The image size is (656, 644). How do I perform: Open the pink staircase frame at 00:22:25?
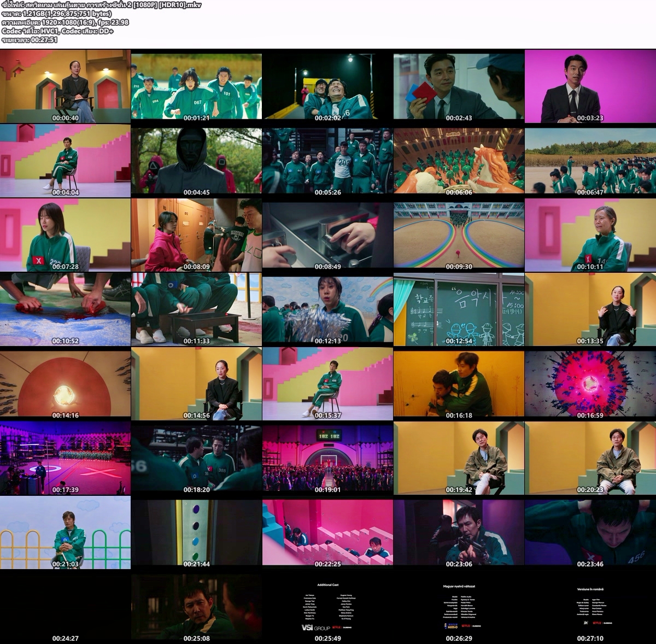pos(327,532)
